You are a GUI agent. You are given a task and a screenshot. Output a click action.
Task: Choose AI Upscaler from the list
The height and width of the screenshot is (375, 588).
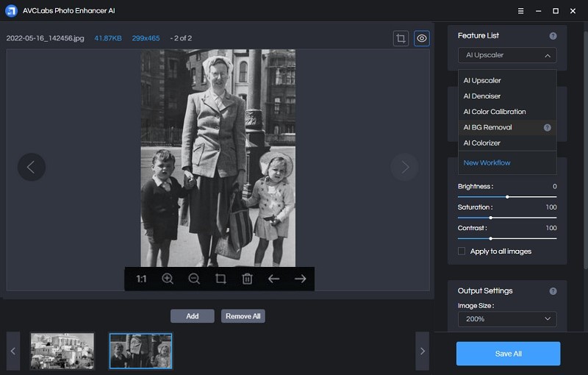[507, 81]
